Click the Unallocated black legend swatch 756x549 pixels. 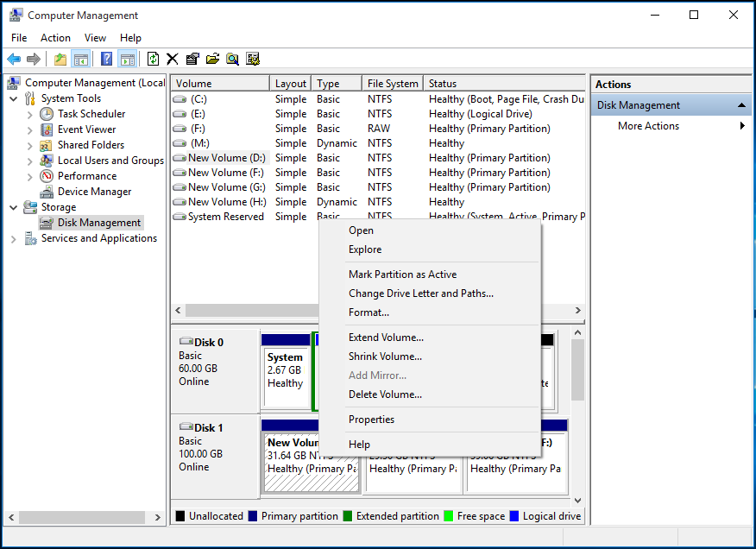(x=180, y=516)
